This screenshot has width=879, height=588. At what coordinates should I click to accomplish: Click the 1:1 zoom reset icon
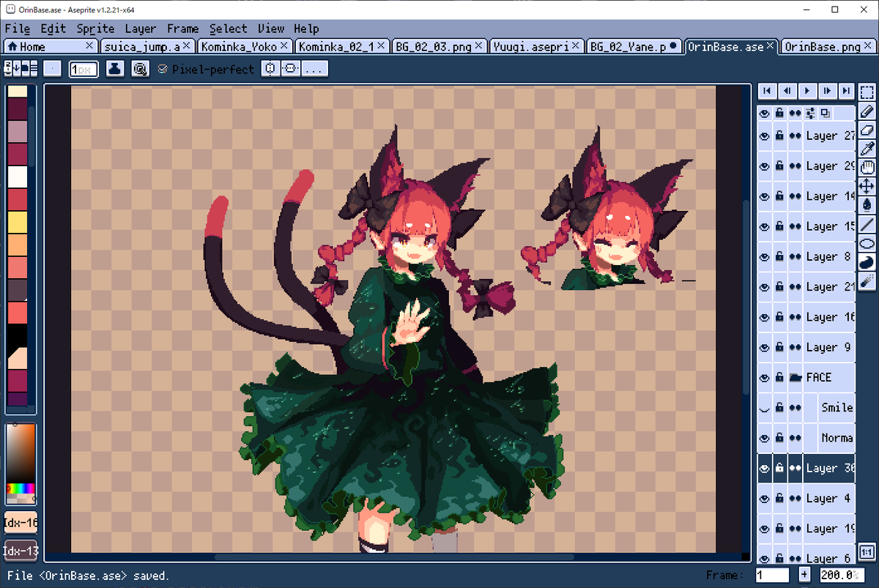click(x=867, y=552)
